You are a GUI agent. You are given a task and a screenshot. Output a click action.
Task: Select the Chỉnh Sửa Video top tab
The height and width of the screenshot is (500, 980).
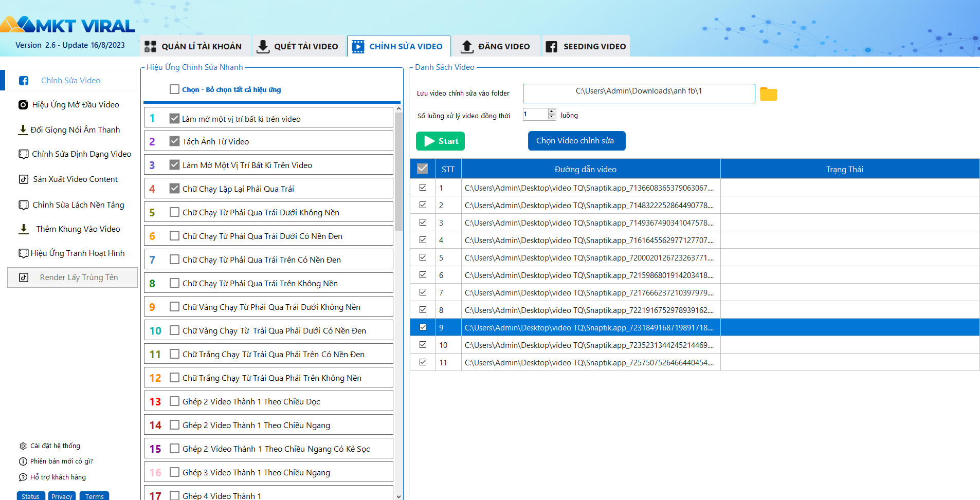click(398, 46)
